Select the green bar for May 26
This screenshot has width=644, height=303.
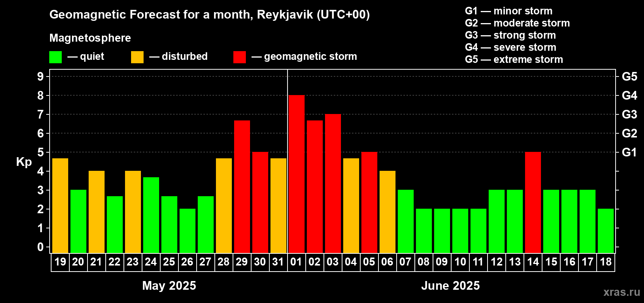[x=188, y=231]
